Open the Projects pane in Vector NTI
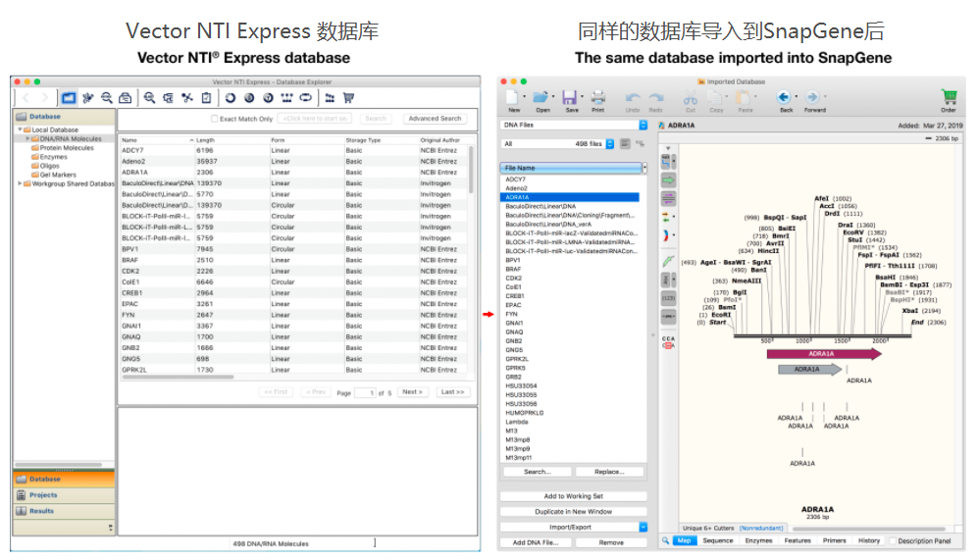Image resolution: width=978 pixels, height=560 pixels. (x=63, y=495)
